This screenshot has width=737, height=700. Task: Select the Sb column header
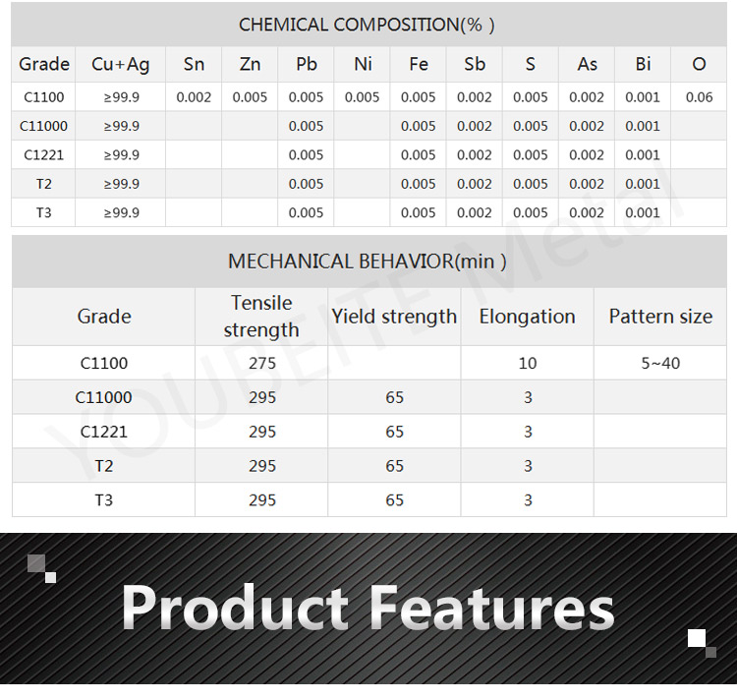(475, 64)
